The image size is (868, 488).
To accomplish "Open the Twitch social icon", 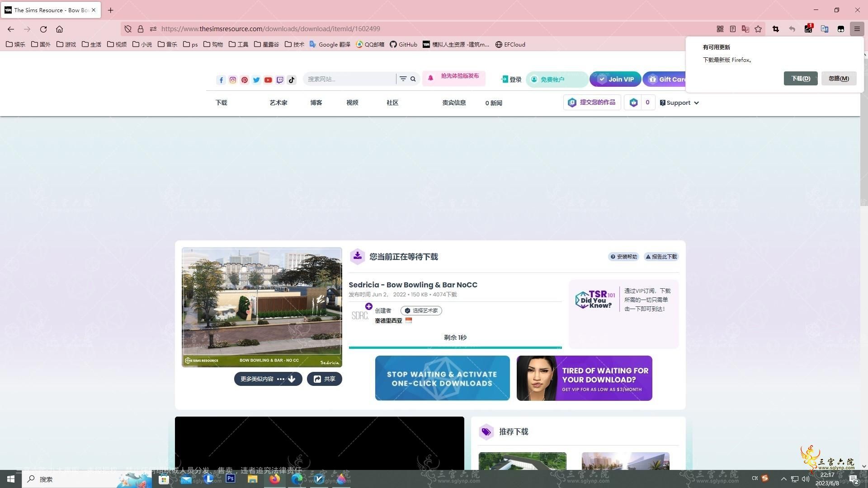I will point(280,80).
